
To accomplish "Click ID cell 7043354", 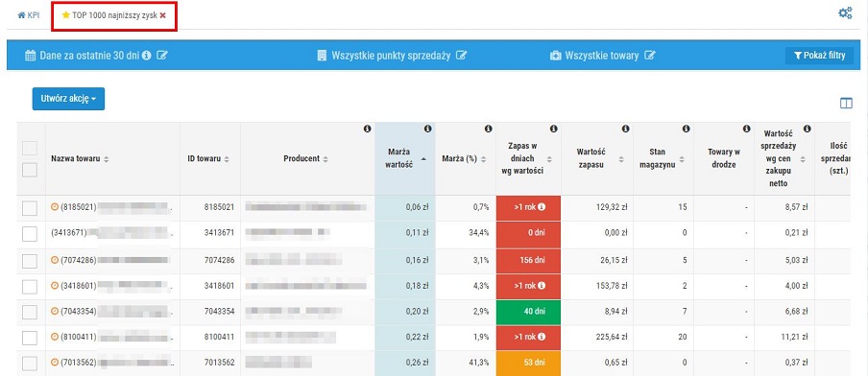I will (220, 312).
